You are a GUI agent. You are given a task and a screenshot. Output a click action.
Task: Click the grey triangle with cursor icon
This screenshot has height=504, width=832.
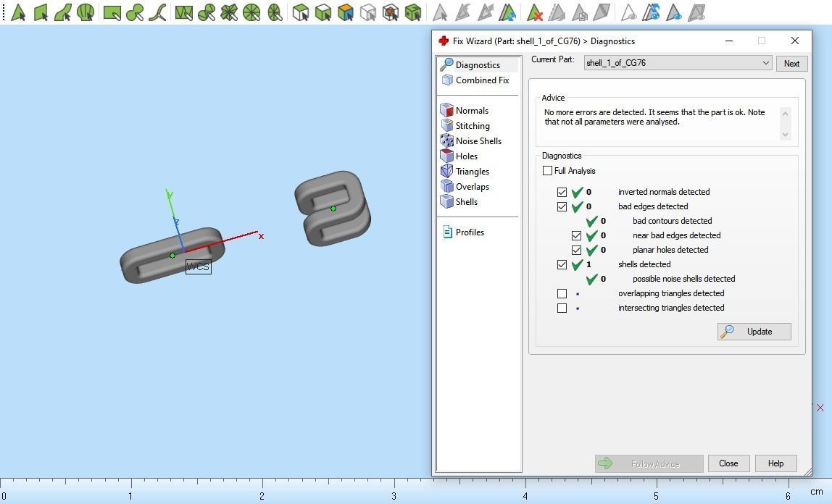pos(439,12)
